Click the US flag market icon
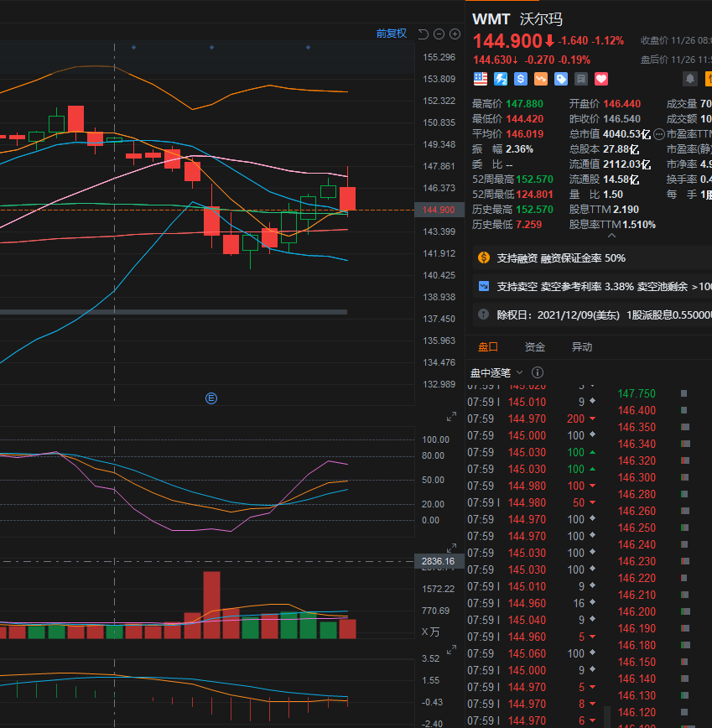 pos(481,79)
